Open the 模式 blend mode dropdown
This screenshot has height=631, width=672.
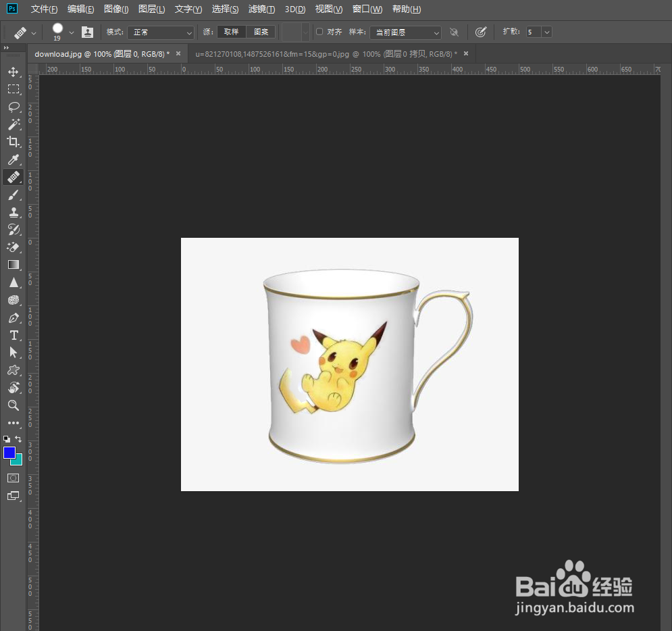click(x=161, y=32)
